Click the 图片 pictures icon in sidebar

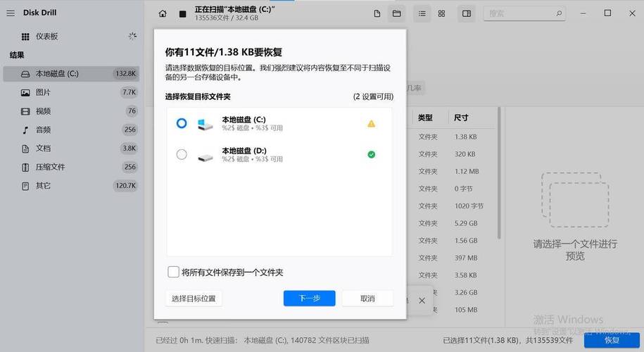point(25,93)
